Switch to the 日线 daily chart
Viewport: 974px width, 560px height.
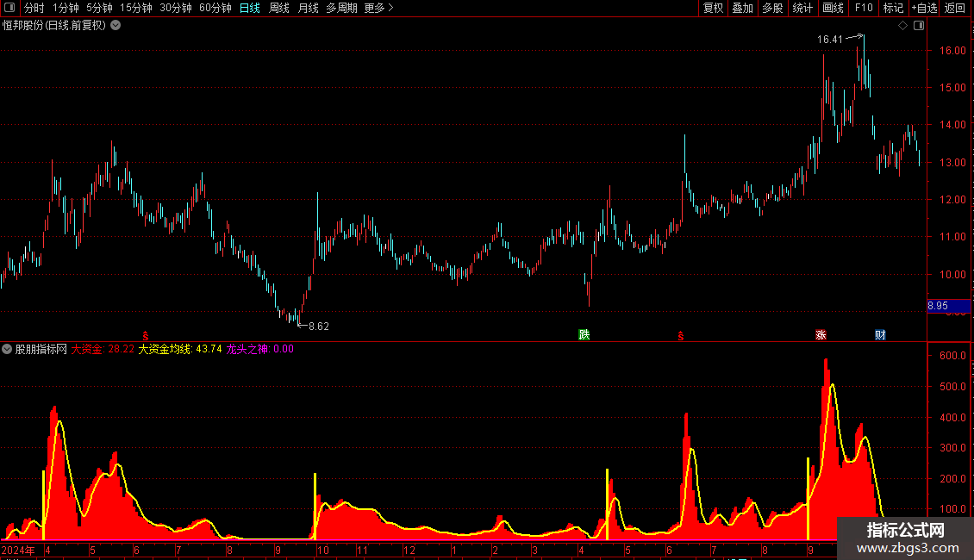250,8
